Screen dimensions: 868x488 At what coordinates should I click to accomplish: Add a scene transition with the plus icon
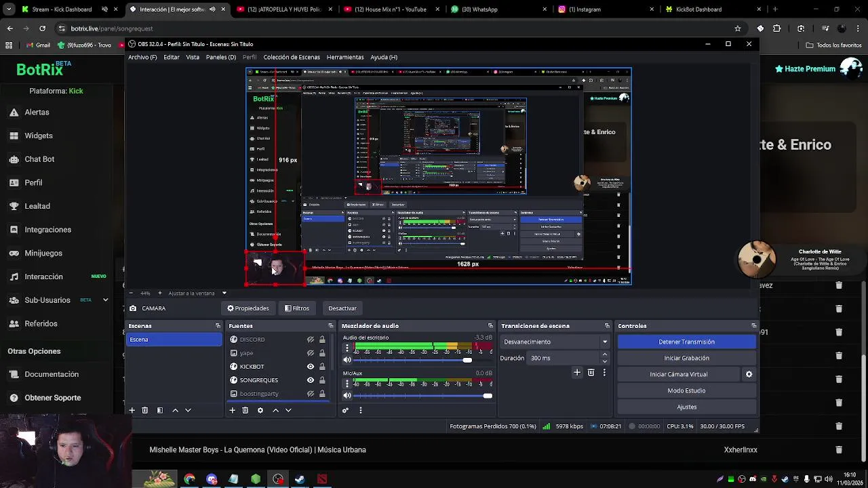(577, 372)
